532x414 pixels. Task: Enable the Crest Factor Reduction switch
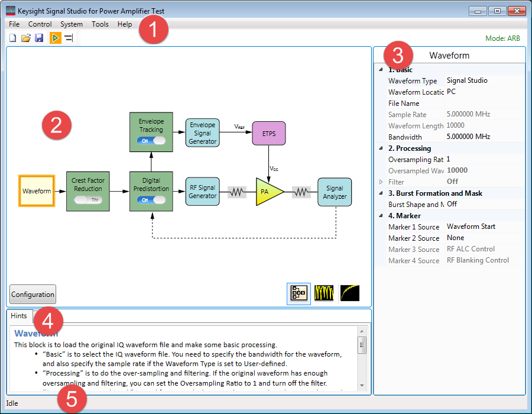click(x=87, y=200)
